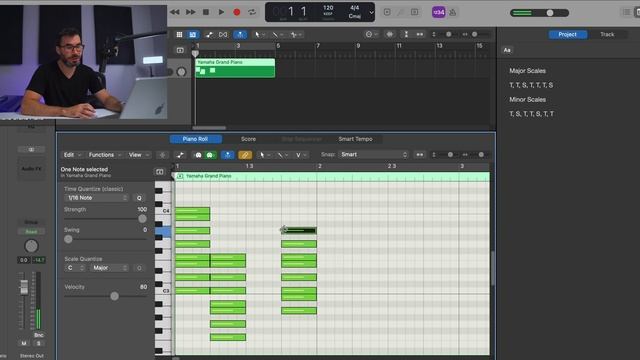The height and width of the screenshot is (360, 640).
Task: Toggle the white MIDI In button
Action: pyautogui.click(x=198, y=155)
